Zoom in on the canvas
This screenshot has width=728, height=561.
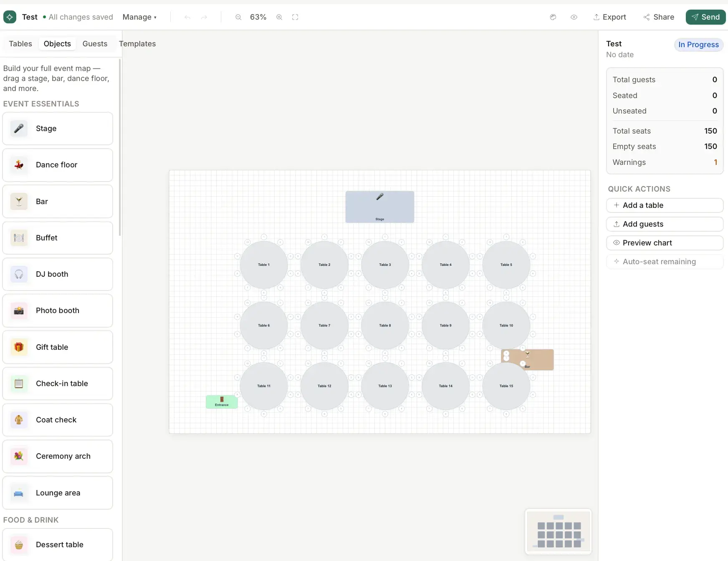tap(279, 17)
